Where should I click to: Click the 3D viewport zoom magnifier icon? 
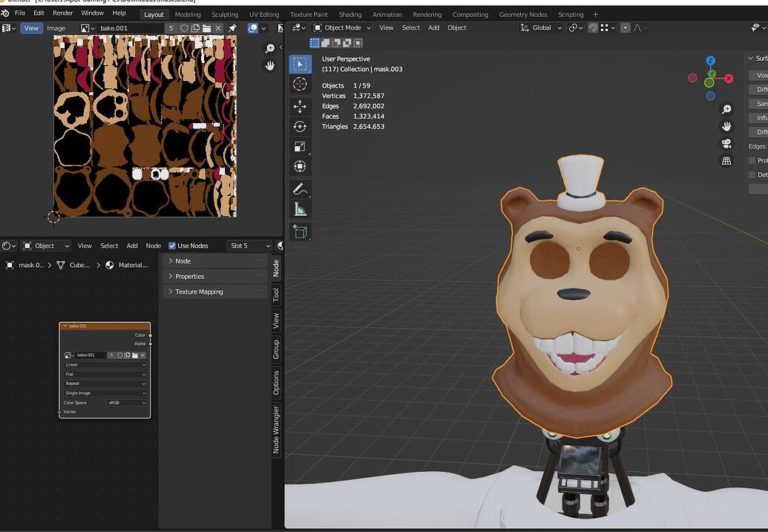pos(726,109)
